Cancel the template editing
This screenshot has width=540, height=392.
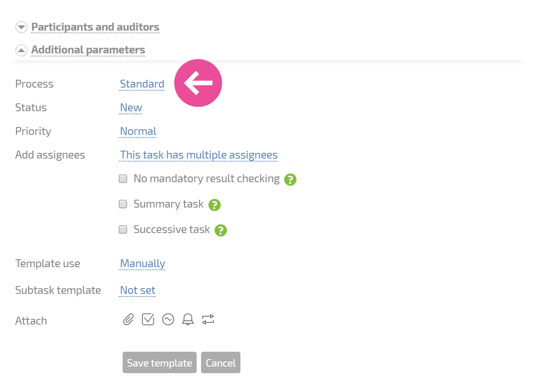tap(221, 363)
